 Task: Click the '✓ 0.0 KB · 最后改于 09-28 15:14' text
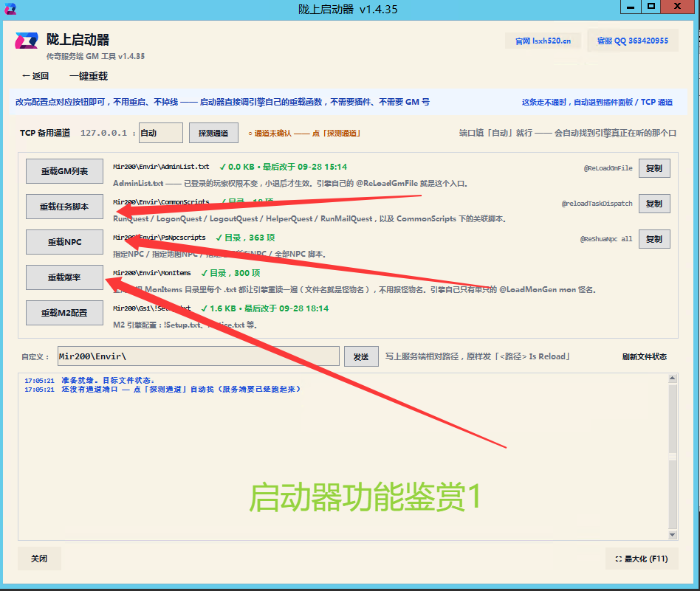[283, 167]
